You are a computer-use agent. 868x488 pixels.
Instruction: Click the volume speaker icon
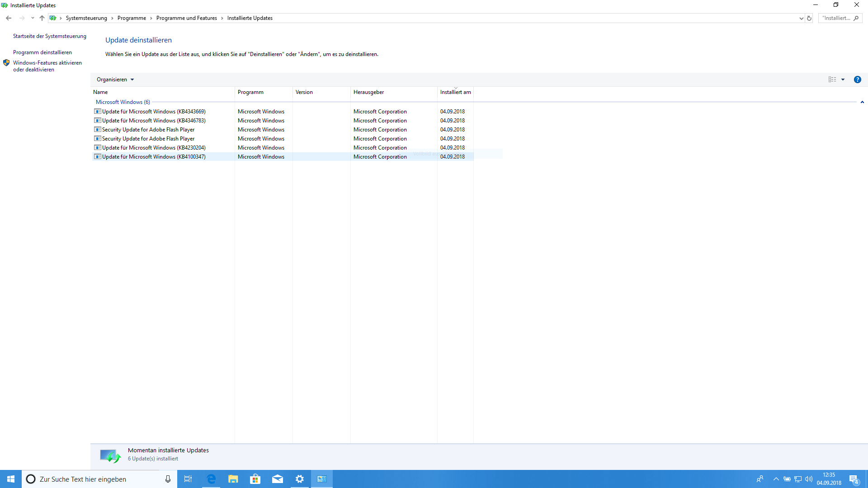pyautogui.click(x=809, y=479)
